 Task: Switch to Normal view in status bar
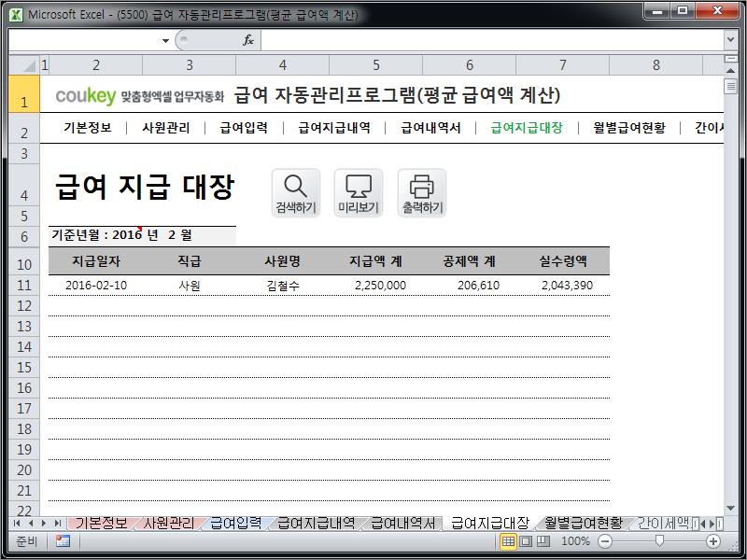coord(508,541)
